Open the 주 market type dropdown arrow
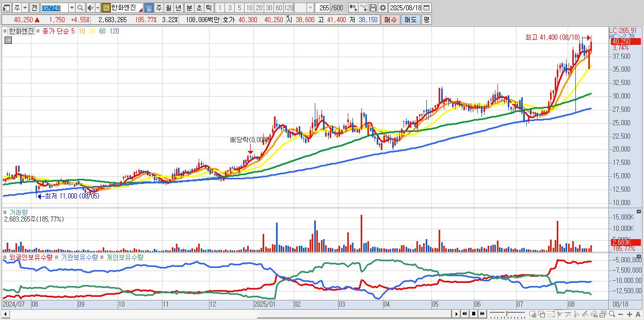This screenshot has width=644, height=320. [x=25, y=8]
